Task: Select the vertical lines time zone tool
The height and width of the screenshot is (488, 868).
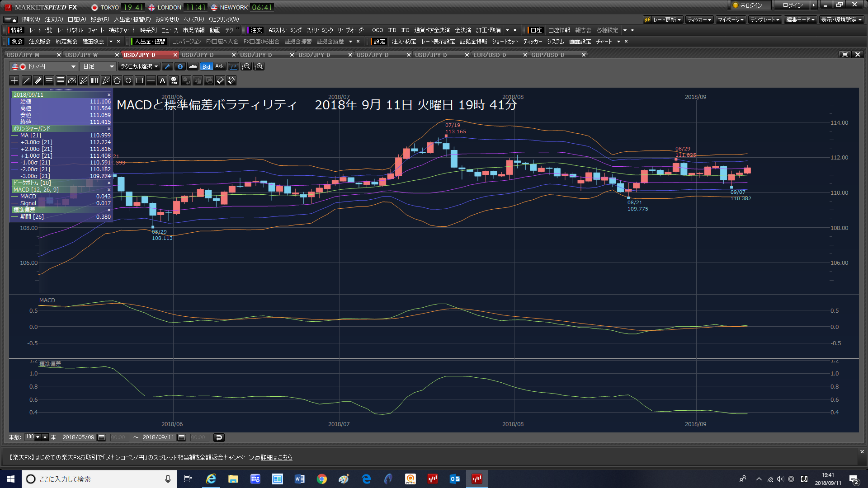Action: (94, 80)
